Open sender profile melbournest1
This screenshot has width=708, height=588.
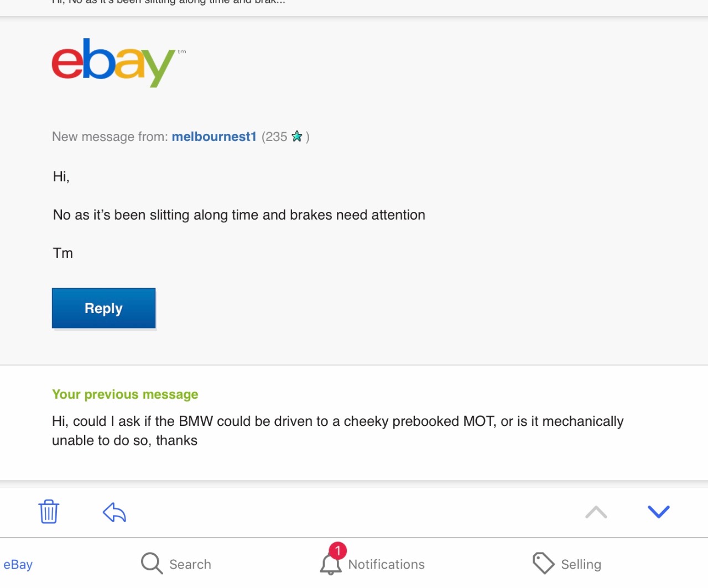(x=214, y=137)
